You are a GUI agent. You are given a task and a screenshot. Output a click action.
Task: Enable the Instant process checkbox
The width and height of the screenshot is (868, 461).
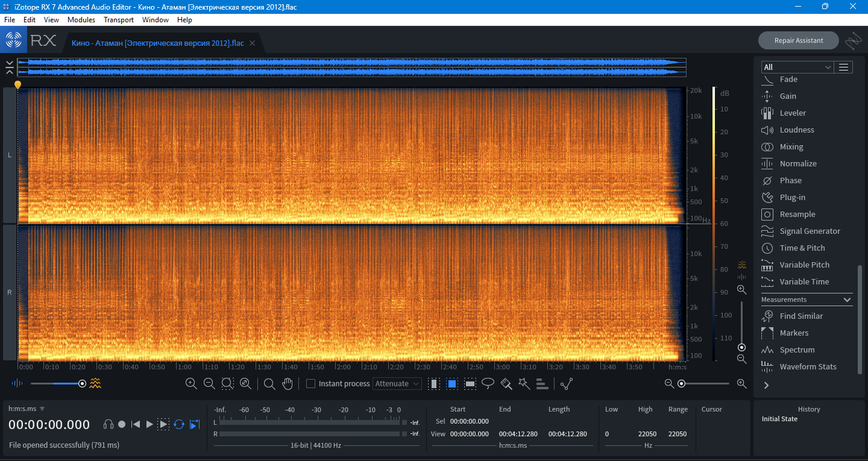(x=311, y=384)
